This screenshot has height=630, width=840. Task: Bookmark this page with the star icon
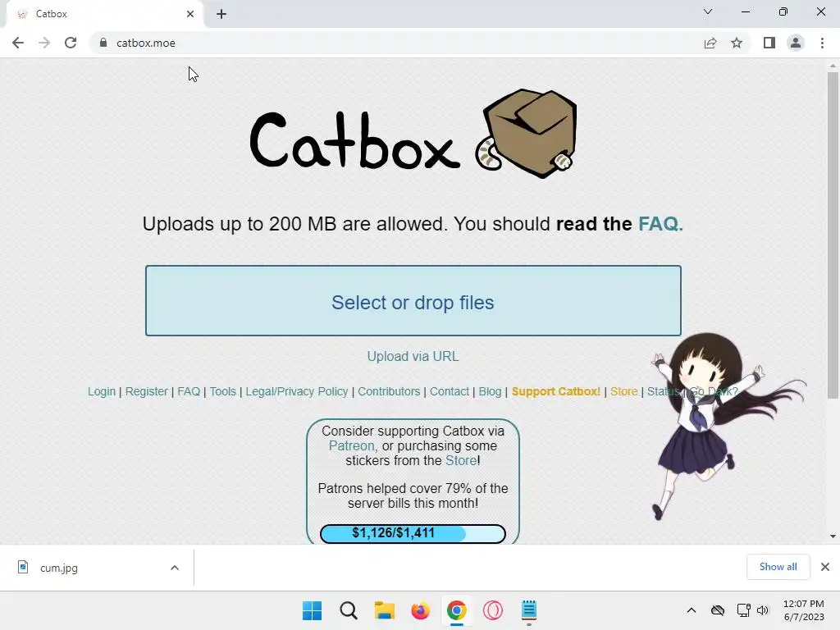click(737, 43)
